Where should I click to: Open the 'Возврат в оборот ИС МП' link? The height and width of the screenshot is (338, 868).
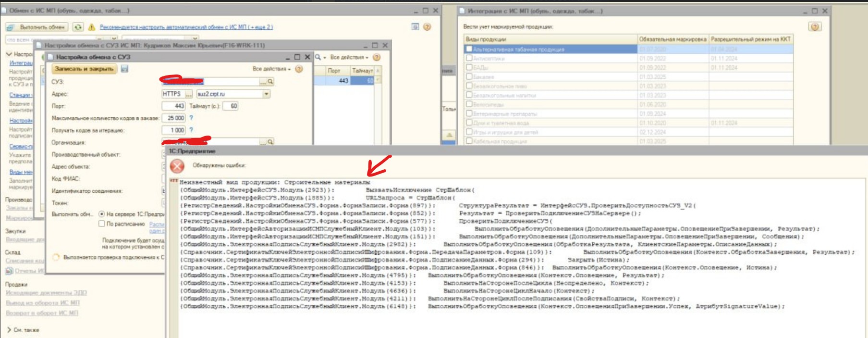42,313
